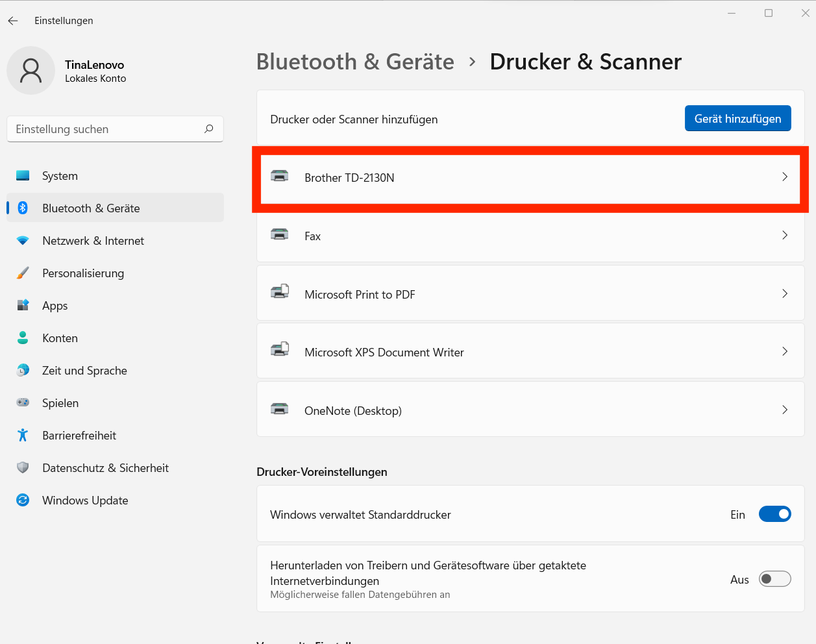Enable driver download over metered connections toggle
The image size is (816, 644).
pyautogui.click(x=774, y=579)
